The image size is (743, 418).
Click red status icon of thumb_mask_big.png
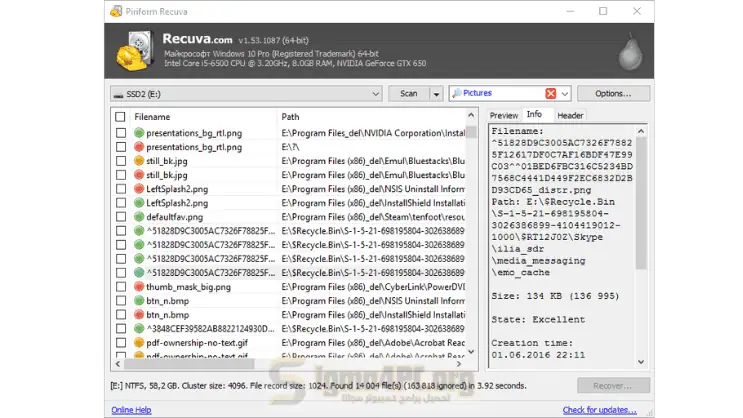[139, 286]
